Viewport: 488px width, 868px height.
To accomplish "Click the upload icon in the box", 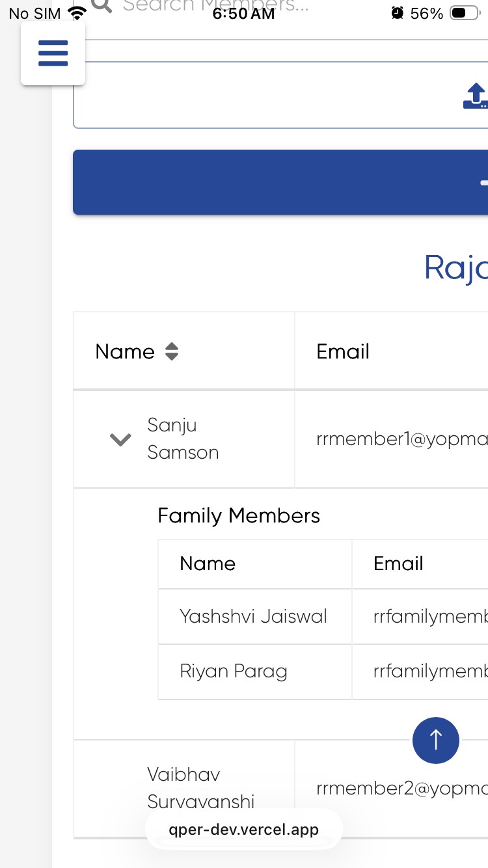I will pos(476,96).
